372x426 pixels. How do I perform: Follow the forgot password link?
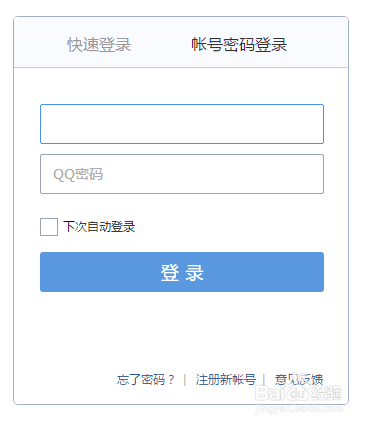coord(146,380)
